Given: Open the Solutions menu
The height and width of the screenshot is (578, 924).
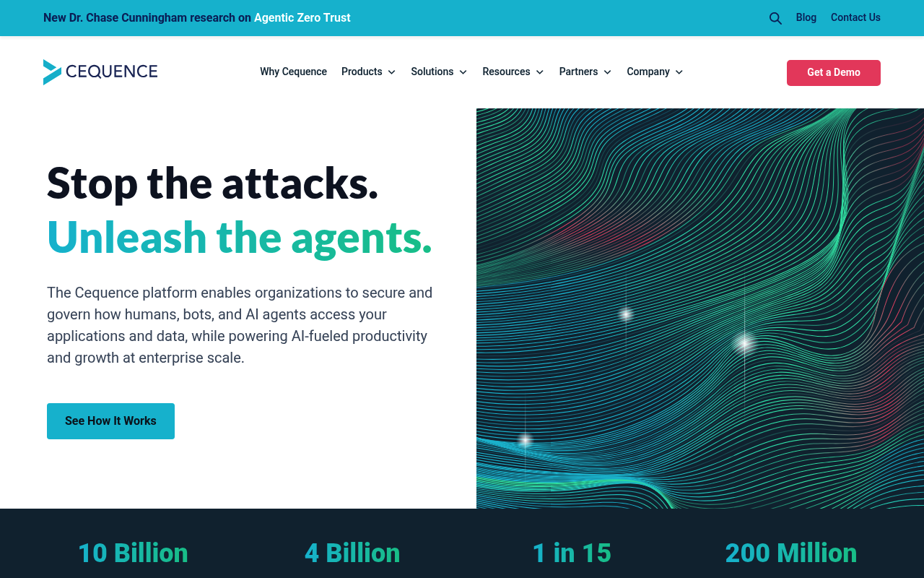Looking at the screenshot, I should (x=432, y=72).
